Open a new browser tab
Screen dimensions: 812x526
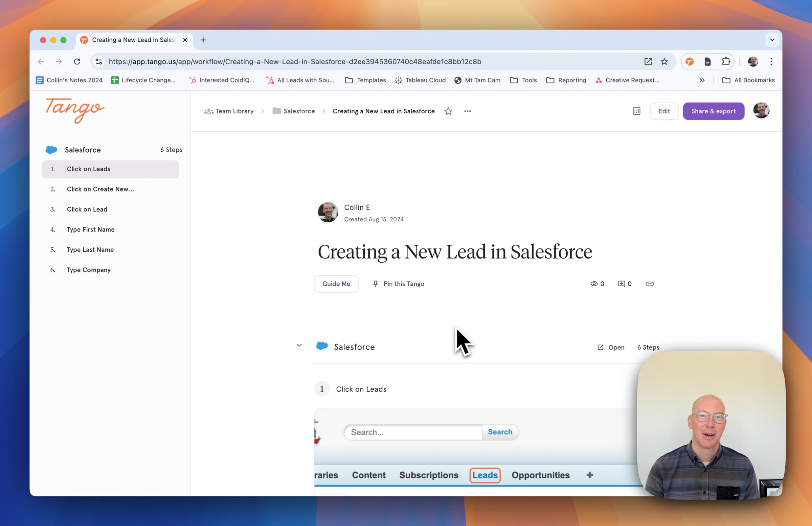tap(203, 40)
